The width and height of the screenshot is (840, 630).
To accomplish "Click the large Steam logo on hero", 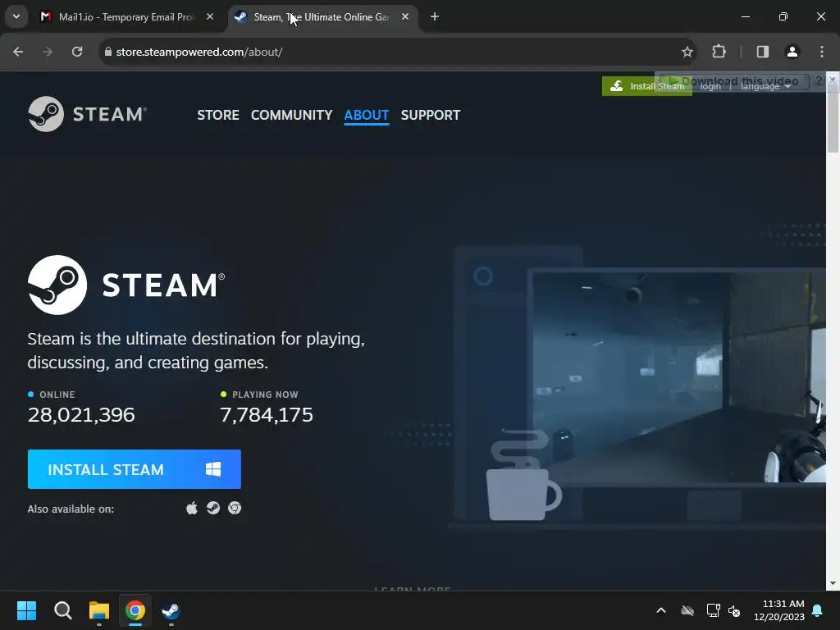I will pyautogui.click(x=126, y=285).
